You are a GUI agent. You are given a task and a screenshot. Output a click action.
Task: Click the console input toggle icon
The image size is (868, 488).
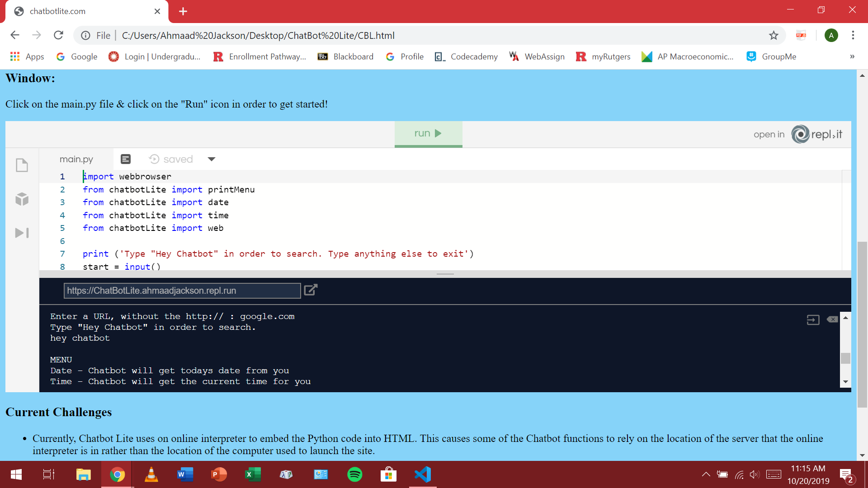pos(813,320)
